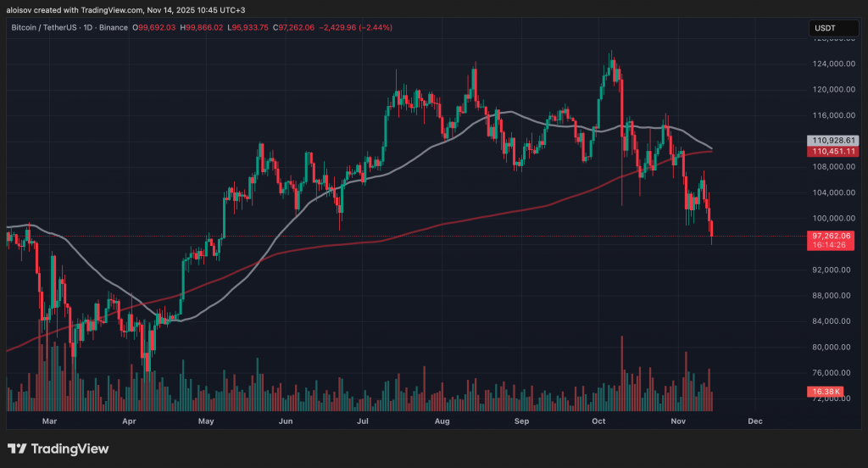Click the 110,451.11 red average label
The width and height of the screenshot is (868, 468).
(835, 151)
